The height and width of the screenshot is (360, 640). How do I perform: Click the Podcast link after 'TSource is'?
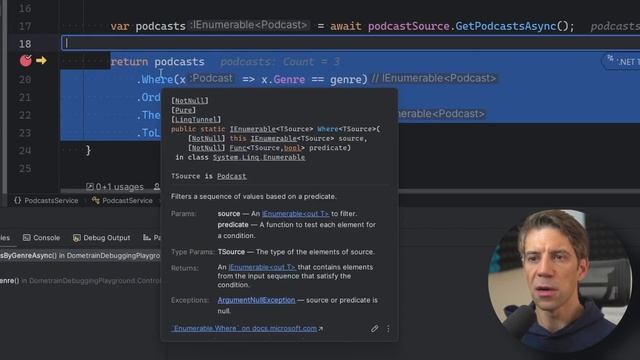(x=232, y=176)
